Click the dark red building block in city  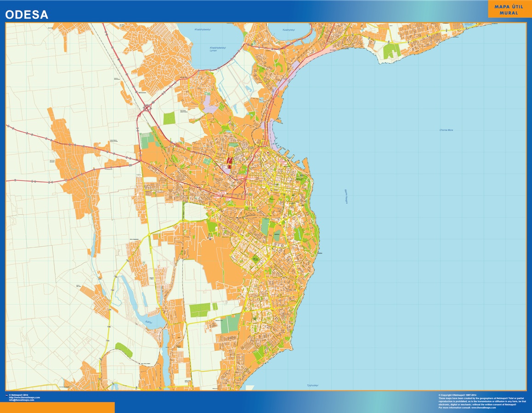pyautogui.click(x=229, y=160)
